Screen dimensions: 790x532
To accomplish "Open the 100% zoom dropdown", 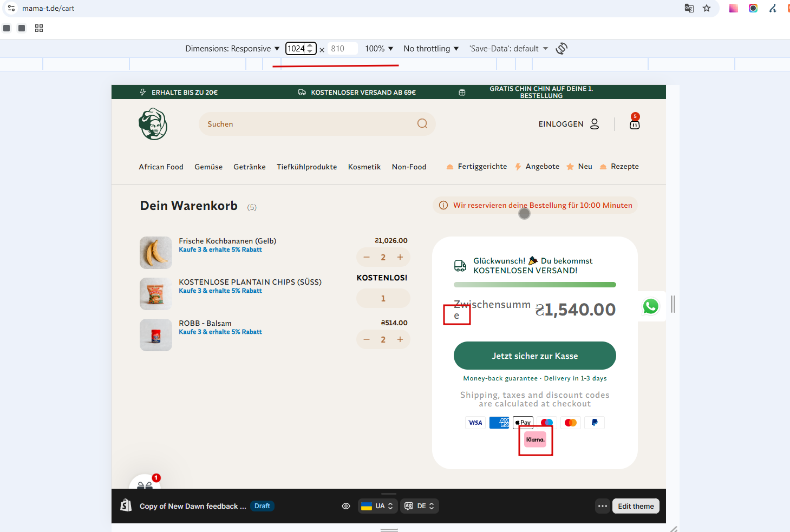I will tap(379, 49).
